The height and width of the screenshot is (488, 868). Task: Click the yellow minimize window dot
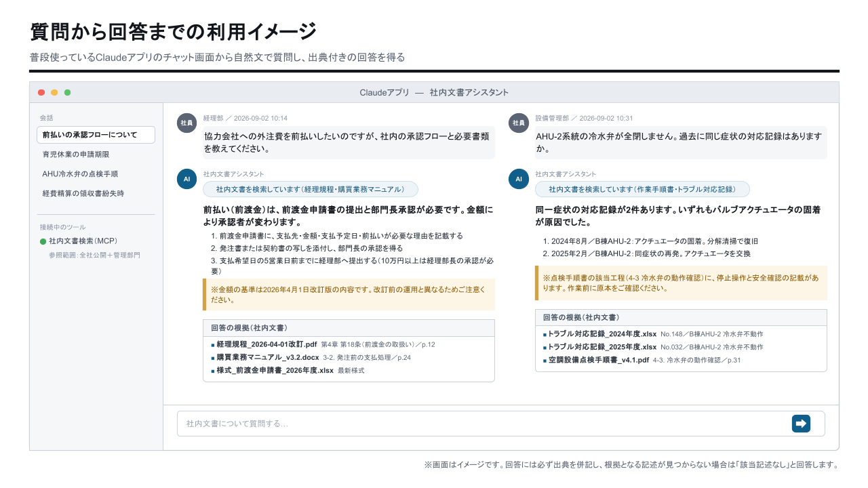point(54,92)
